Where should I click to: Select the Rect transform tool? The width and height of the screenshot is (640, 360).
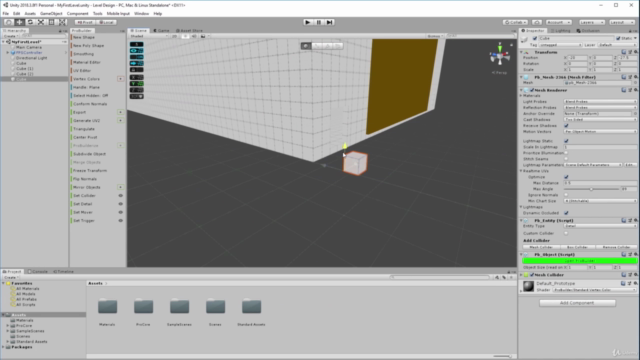51,22
